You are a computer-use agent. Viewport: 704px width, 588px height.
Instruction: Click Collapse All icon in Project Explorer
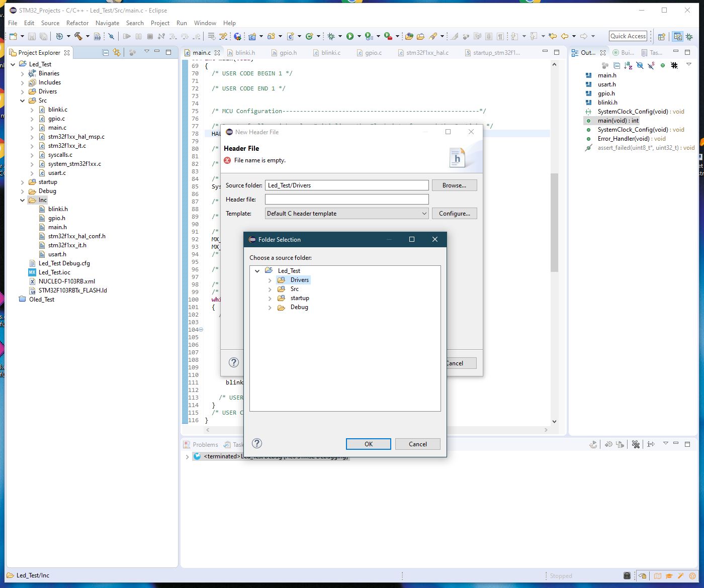106,52
